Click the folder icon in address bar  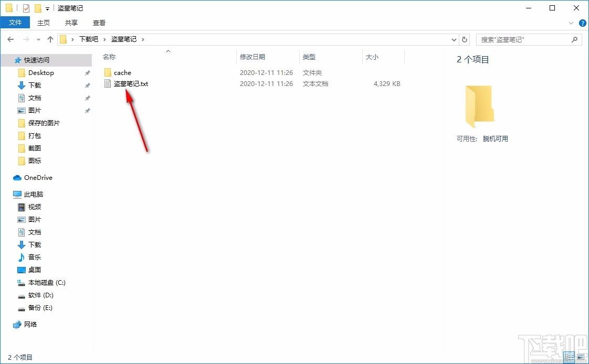coord(64,39)
